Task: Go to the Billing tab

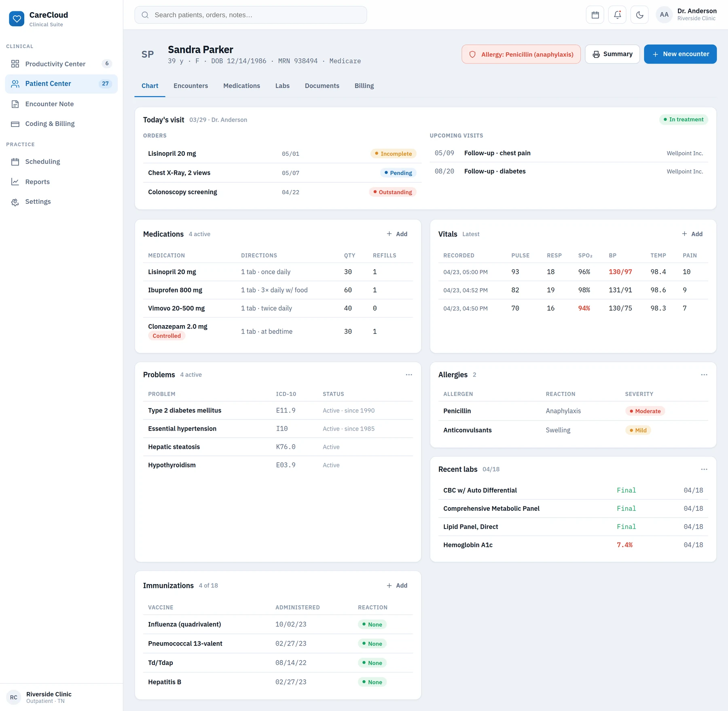Action: [364, 86]
